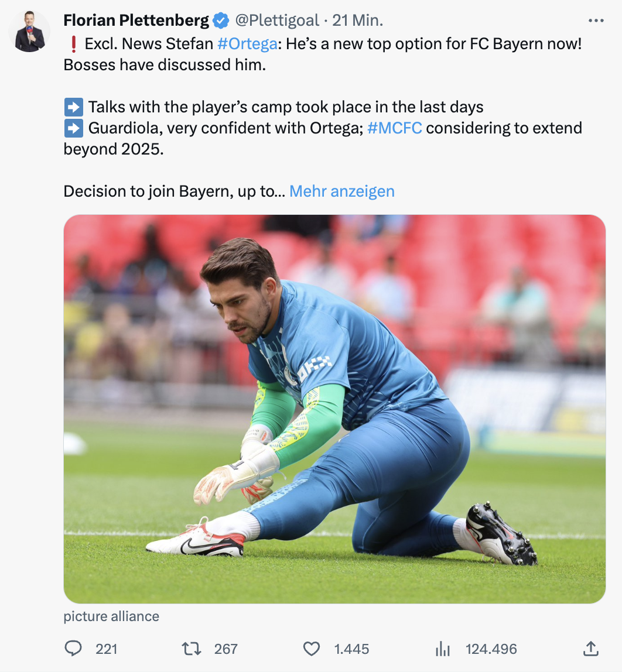This screenshot has width=622, height=672.
Task: Open the @Plettigoal handle link
Action: [x=276, y=21]
